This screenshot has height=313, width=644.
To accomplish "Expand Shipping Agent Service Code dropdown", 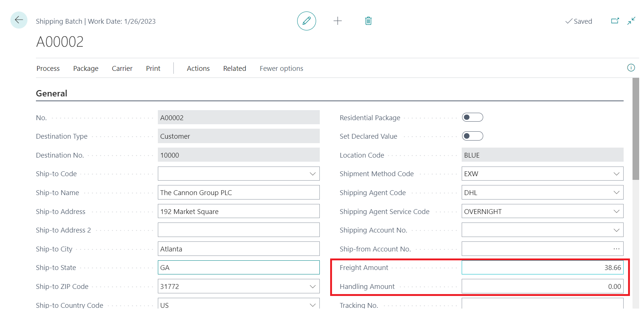I will coord(616,211).
